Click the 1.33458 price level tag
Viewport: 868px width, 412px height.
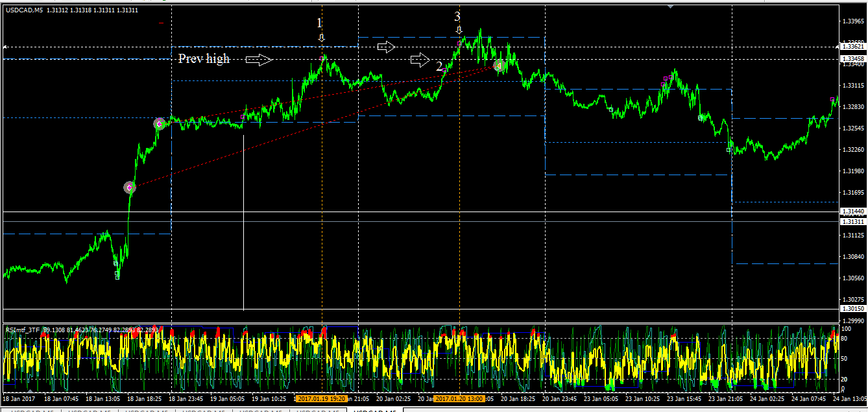(x=852, y=59)
